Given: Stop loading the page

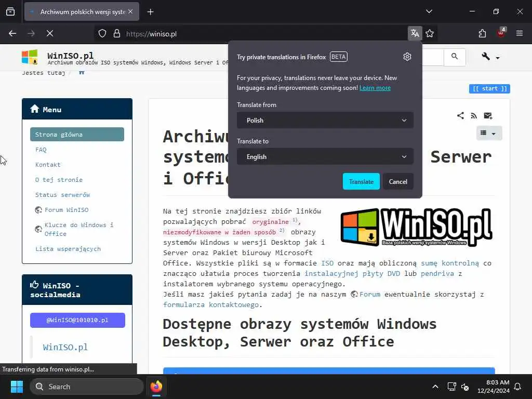Looking at the screenshot, I should [49, 33].
